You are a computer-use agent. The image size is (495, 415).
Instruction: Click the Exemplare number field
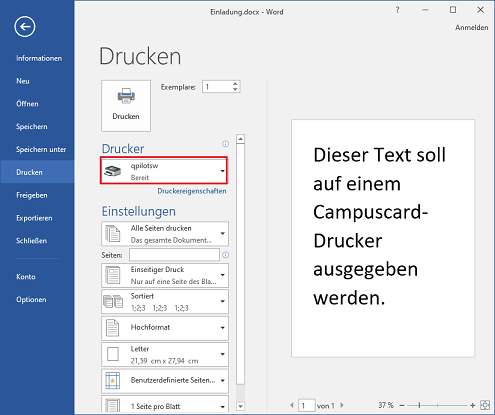coord(217,87)
